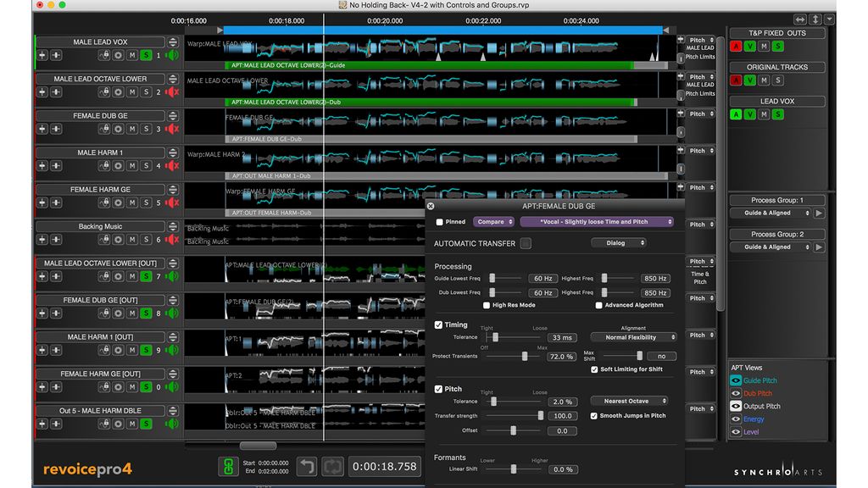
Task: Click the loop/cycle icon in the transport bar
Action: 332,466
